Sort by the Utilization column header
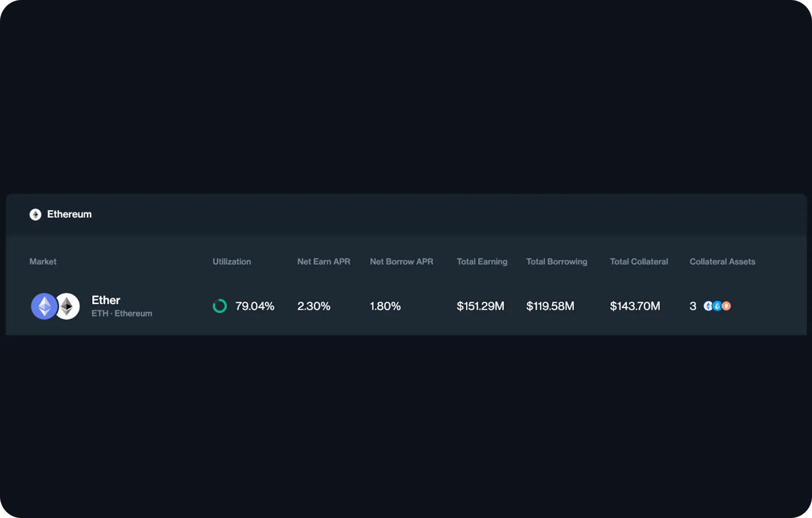 [x=232, y=262]
